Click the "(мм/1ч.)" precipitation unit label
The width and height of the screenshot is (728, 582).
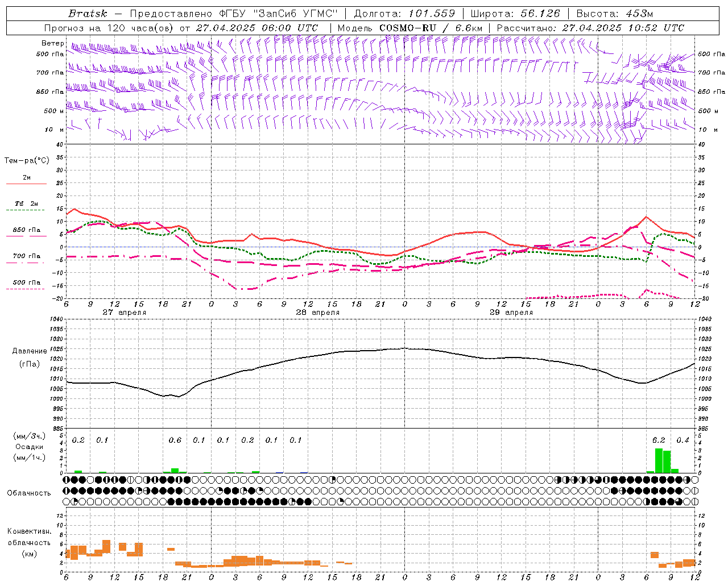click(x=29, y=458)
